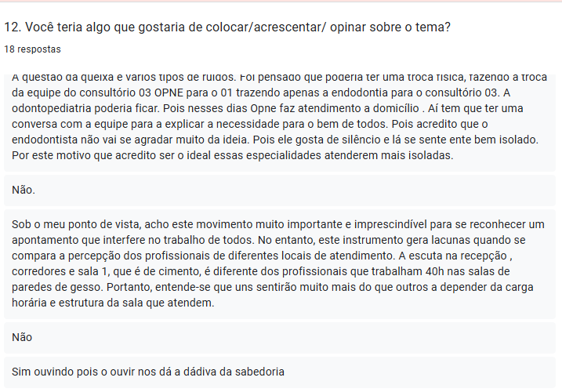Click the "18 respostas" response count
Viewport: 562px width, 392px height.
(x=32, y=49)
